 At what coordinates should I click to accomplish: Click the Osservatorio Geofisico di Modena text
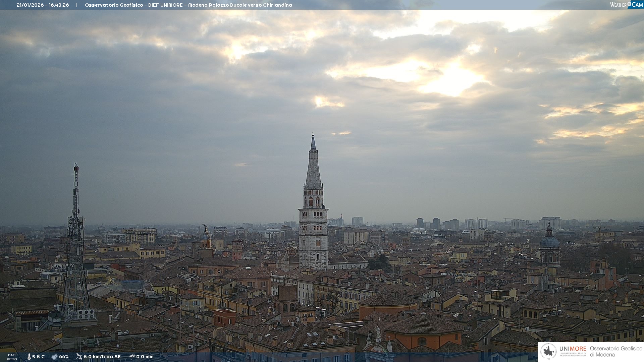pyautogui.click(x=616, y=352)
